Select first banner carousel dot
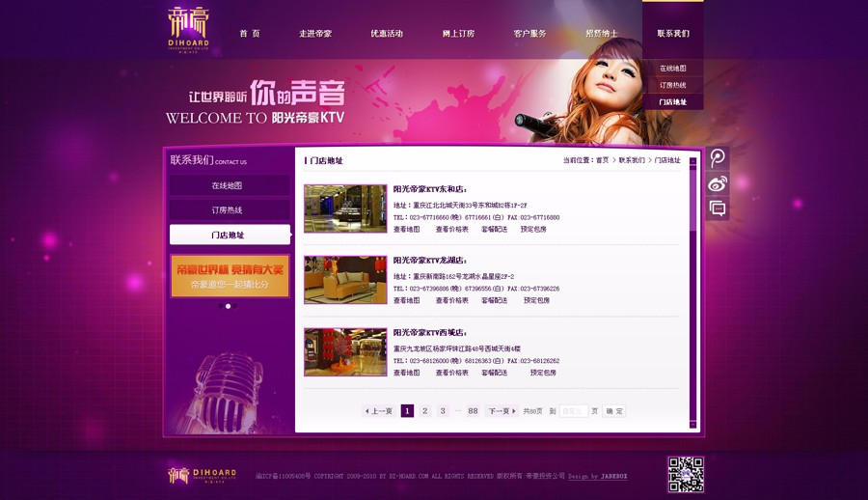The height and width of the screenshot is (500, 868). (x=221, y=306)
